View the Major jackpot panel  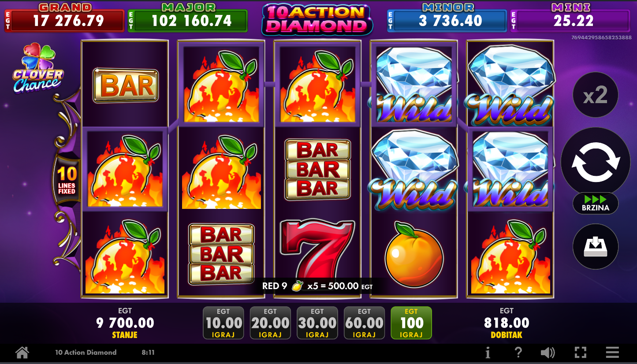(187, 18)
